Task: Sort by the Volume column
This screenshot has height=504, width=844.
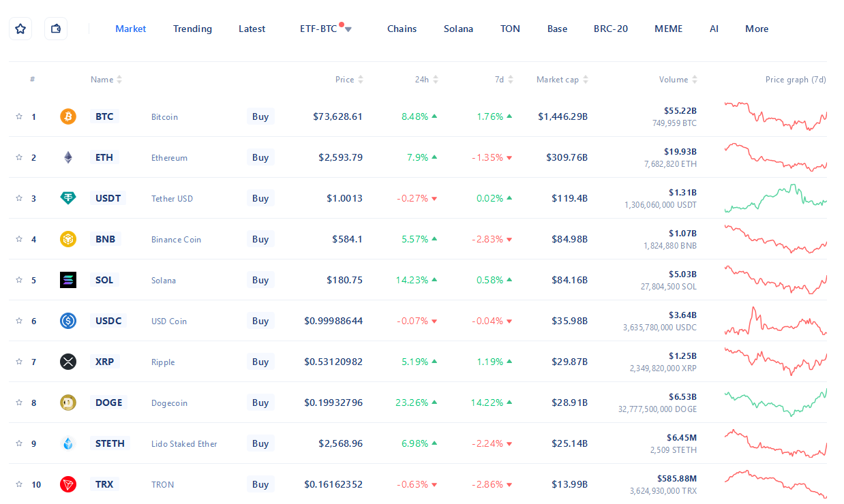Action: click(678, 80)
